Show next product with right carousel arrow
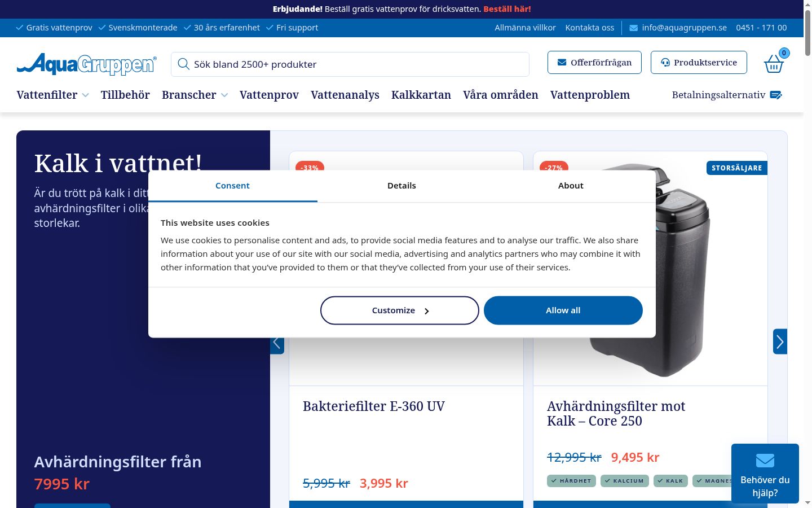This screenshot has height=508, width=812. click(x=780, y=341)
